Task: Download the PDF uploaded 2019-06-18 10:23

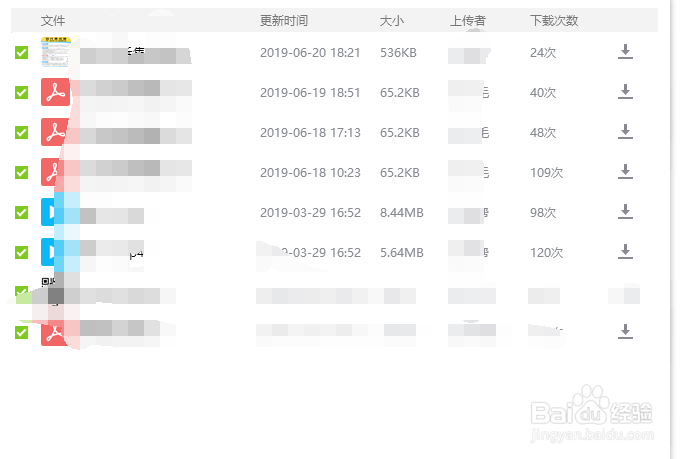Action: click(625, 172)
